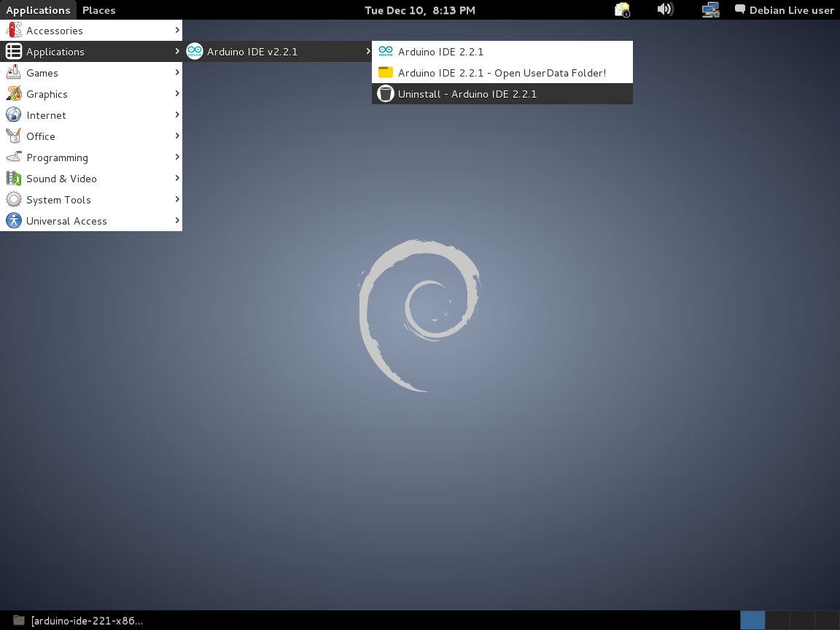Click the notification icon left of volume
Image resolution: width=840 pixels, height=630 pixels.
(x=622, y=9)
